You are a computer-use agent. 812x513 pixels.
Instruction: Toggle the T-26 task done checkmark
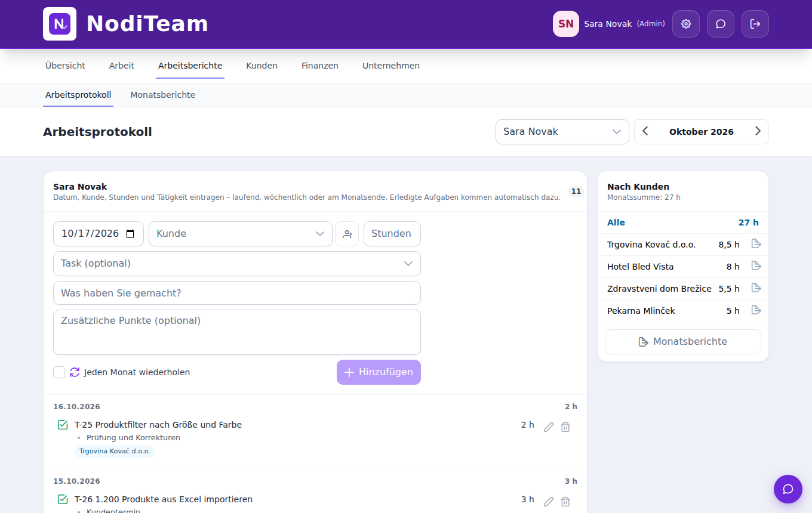coord(63,499)
